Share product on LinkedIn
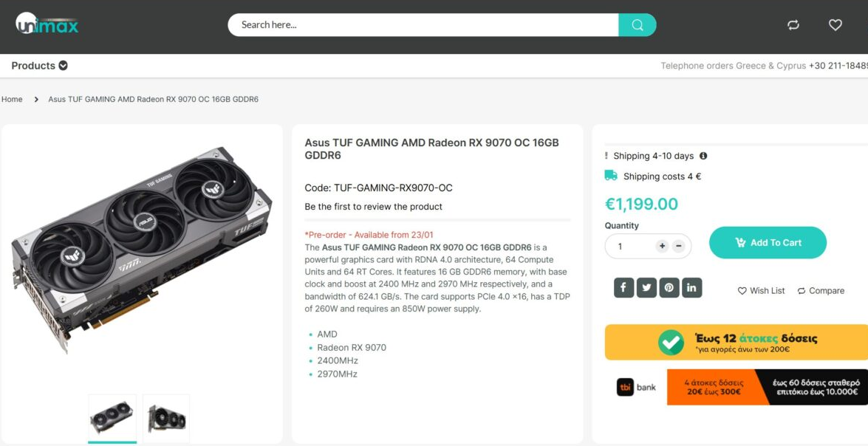This screenshot has height=446, width=868. coord(691,287)
